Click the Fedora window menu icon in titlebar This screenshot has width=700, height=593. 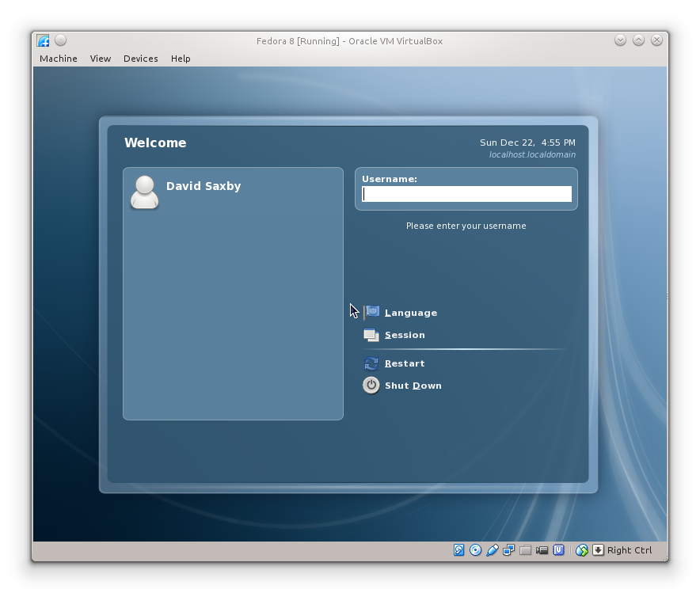(x=43, y=40)
